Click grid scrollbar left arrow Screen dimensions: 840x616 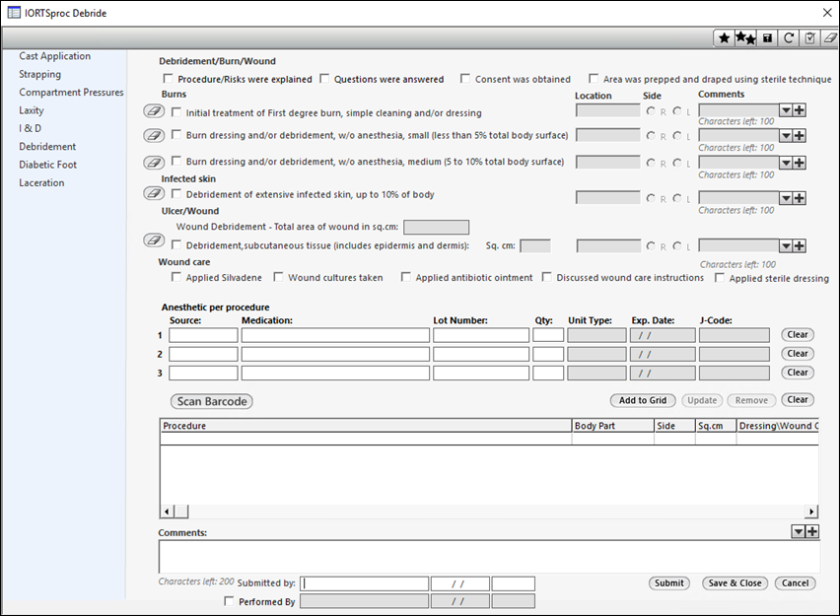click(168, 512)
